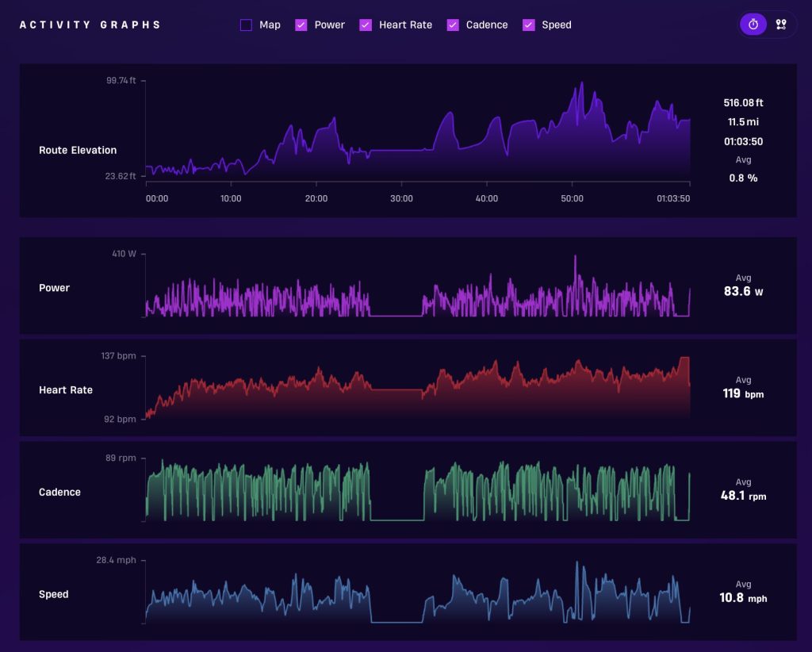Switch graphs to distance view icon
The width and height of the screenshot is (812, 652).
point(781,25)
